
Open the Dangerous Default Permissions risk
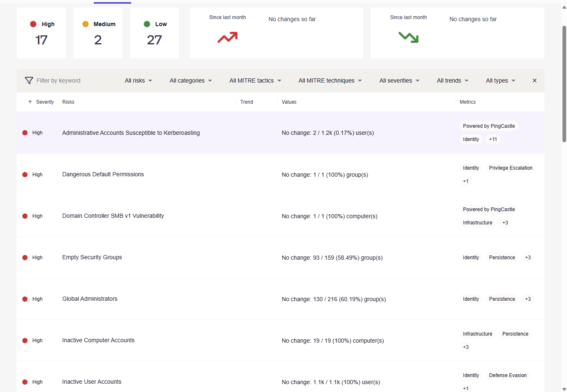pos(103,174)
